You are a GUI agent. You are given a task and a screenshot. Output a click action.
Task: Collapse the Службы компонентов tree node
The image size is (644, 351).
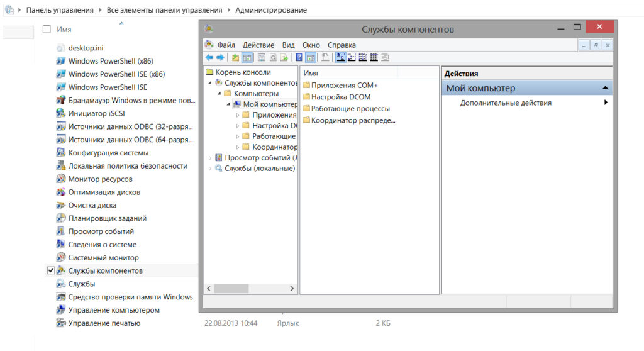click(210, 83)
